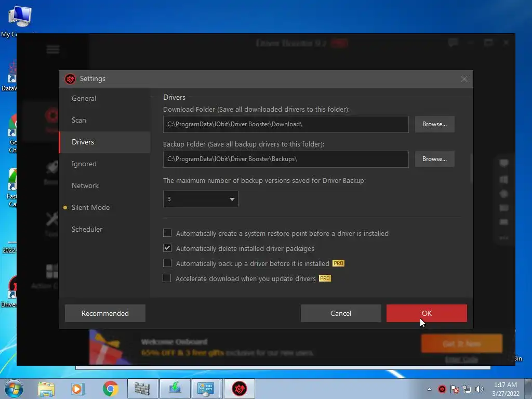Click PRO badge beside accelerate download option
Screen dimensions: 532x399
(x=325, y=278)
